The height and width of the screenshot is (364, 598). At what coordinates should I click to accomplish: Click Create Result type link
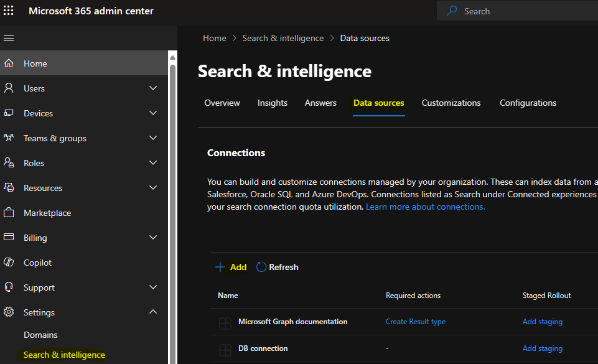point(415,322)
